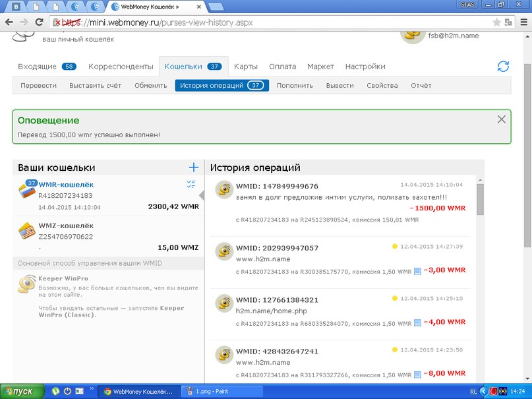Click WMID: 127661384321 link
The height and width of the screenshot is (399, 532).
point(277,300)
